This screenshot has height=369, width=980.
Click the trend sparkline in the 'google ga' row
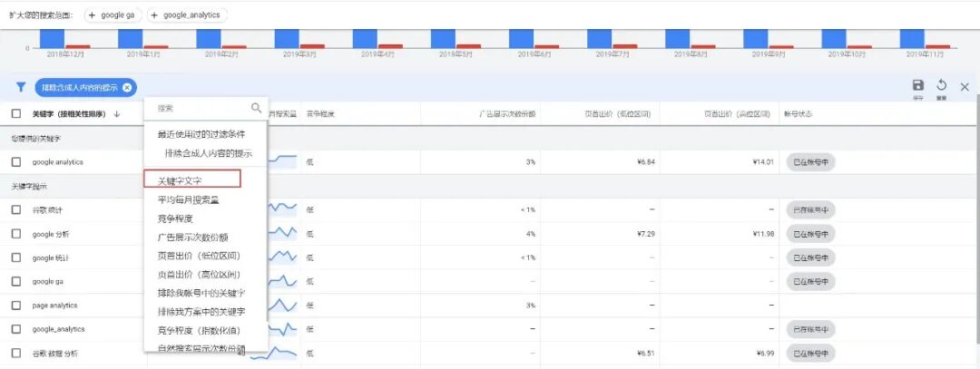coord(282,280)
